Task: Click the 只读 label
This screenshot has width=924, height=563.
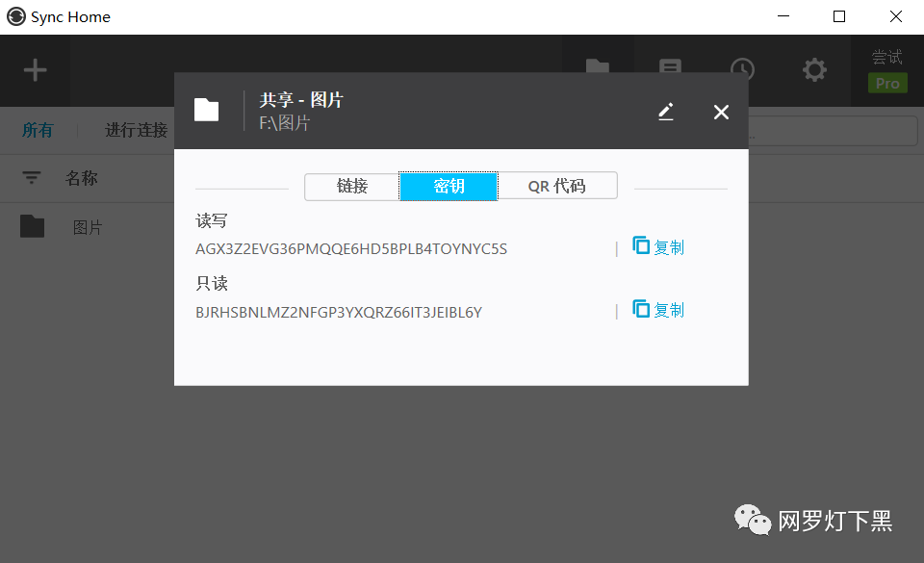Action: tap(212, 283)
